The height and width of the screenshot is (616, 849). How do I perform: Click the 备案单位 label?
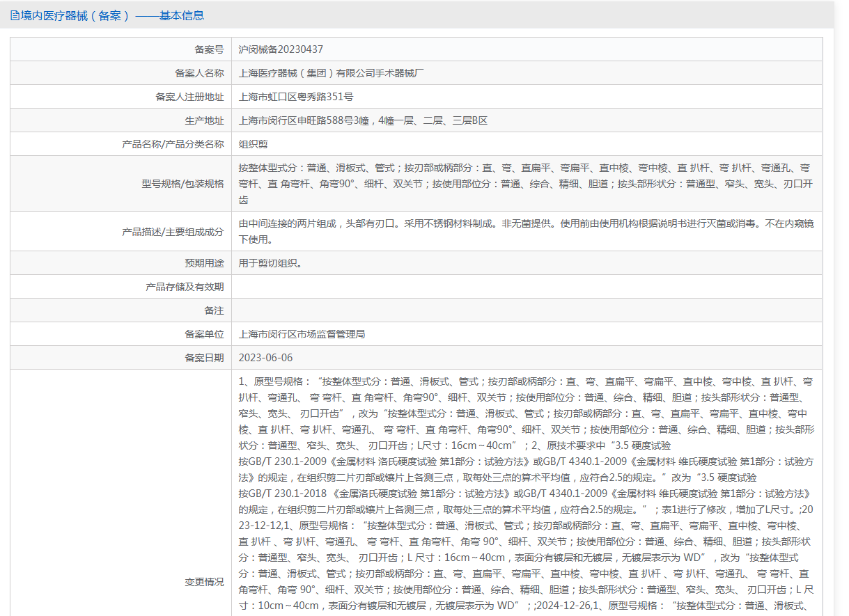coord(205,334)
